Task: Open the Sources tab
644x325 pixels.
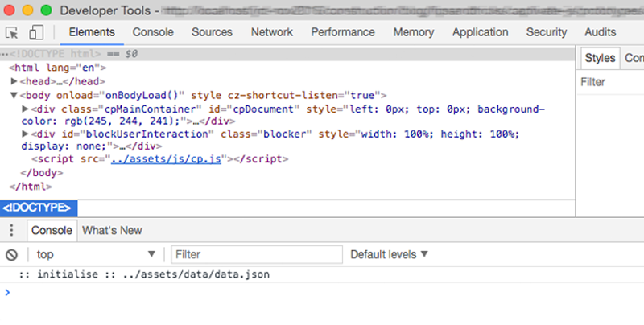Action: [212, 32]
